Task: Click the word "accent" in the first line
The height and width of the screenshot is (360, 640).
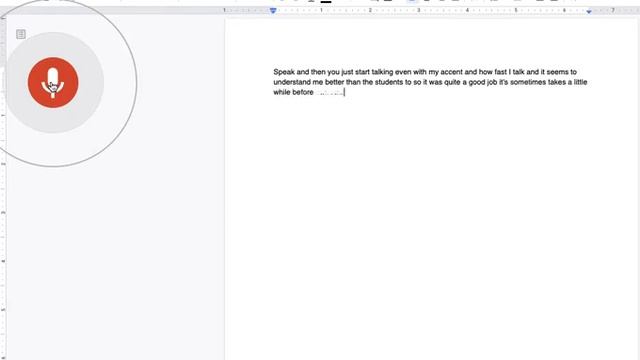Action: coord(451,72)
